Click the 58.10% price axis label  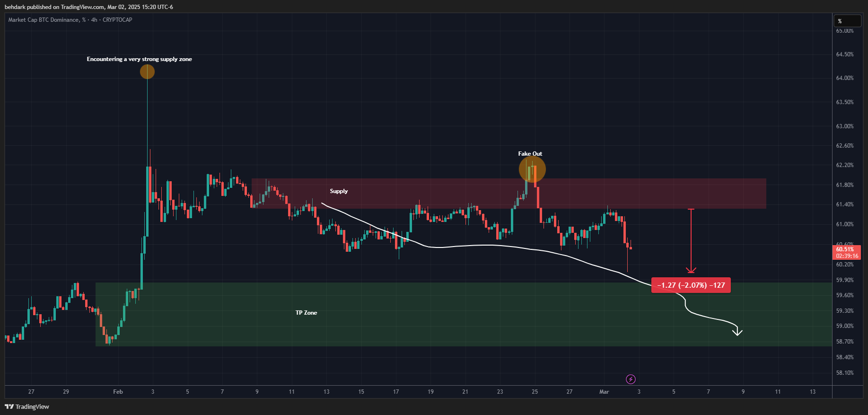click(x=845, y=373)
